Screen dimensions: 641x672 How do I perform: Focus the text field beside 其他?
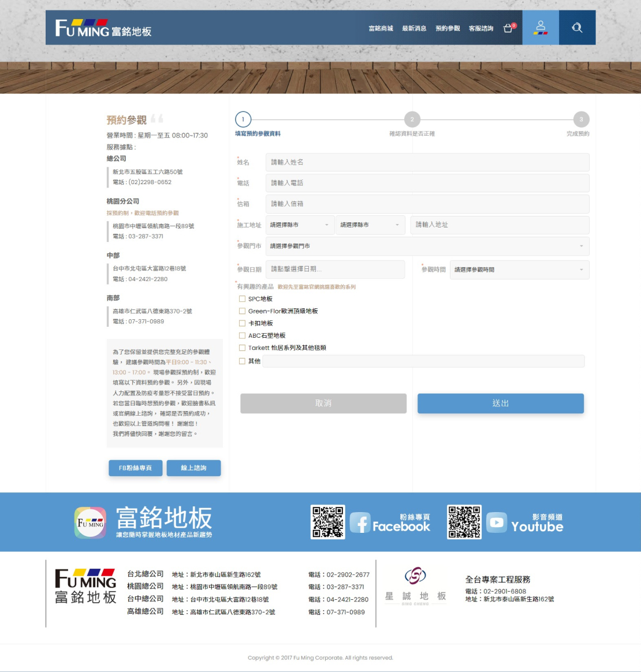coord(424,361)
